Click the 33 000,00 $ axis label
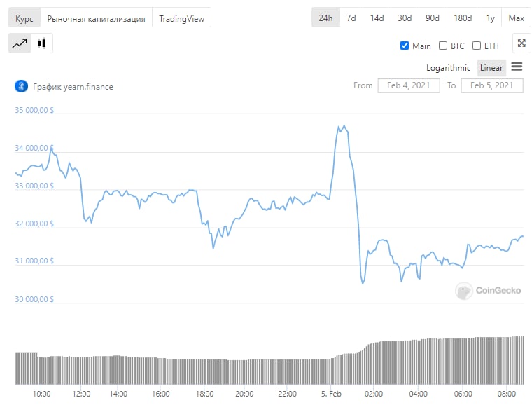The width and height of the screenshot is (532, 412). click(x=34, y=186)
